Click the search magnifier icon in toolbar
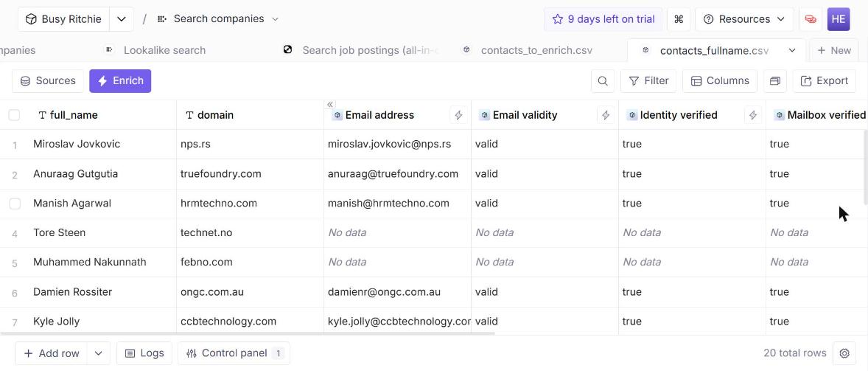Screen dimensions: 868x371 click(x=602, y=81)
